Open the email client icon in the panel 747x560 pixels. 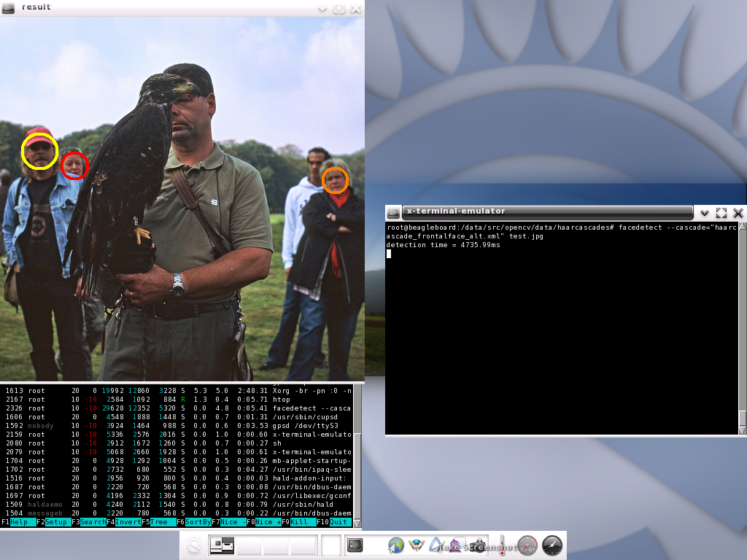pyautogui.click(x=417, y=545)
